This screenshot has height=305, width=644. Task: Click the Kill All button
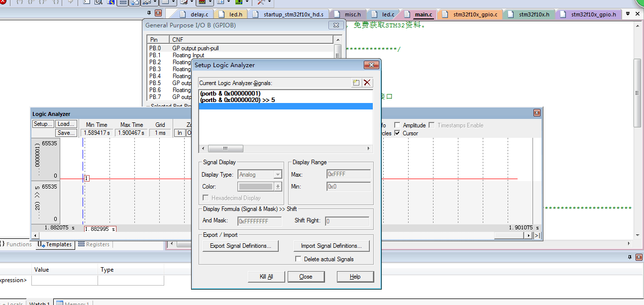pos(266,277)
